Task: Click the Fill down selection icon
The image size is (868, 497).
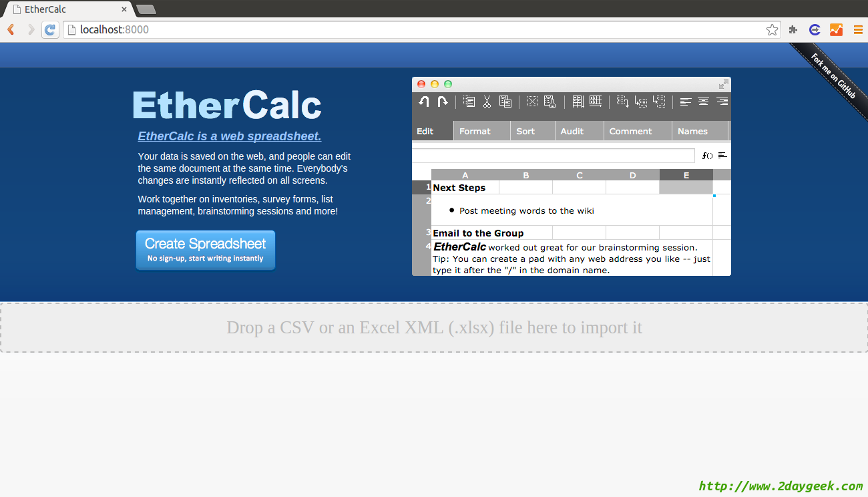Action: (x=623, y=102)
